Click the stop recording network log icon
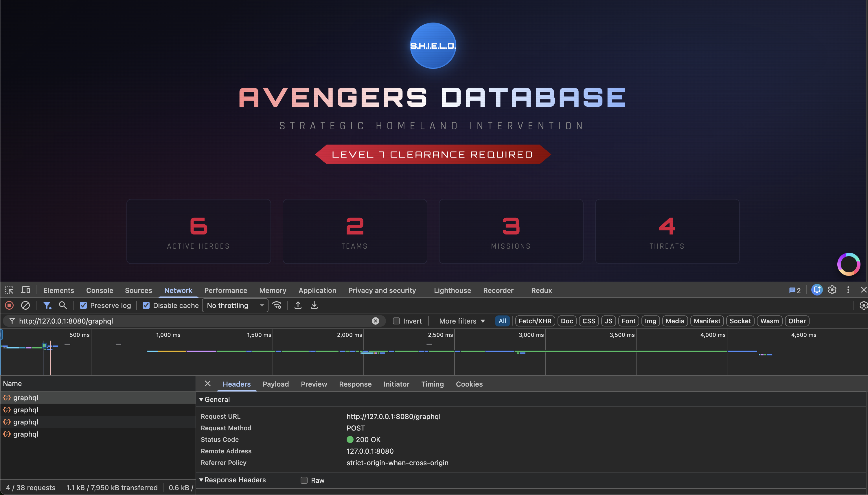The image size is (868, 495). pyautogui.click(x=9, y=305)
